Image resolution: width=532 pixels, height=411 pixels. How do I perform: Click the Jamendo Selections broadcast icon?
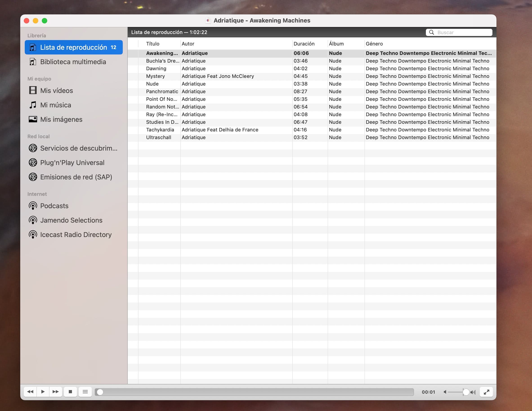[33, 220]
